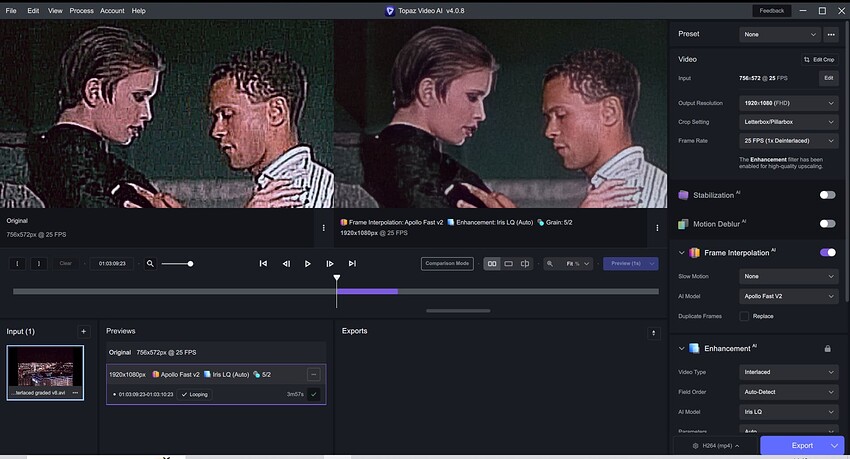
Task: Open the enhanced pane three-dot menu
Action: tap(657, 228)
